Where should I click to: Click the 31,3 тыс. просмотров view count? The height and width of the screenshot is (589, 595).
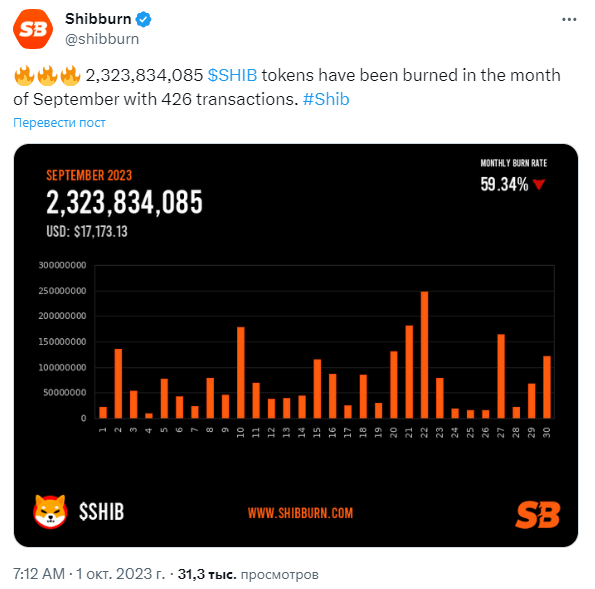tap(248, 574)
